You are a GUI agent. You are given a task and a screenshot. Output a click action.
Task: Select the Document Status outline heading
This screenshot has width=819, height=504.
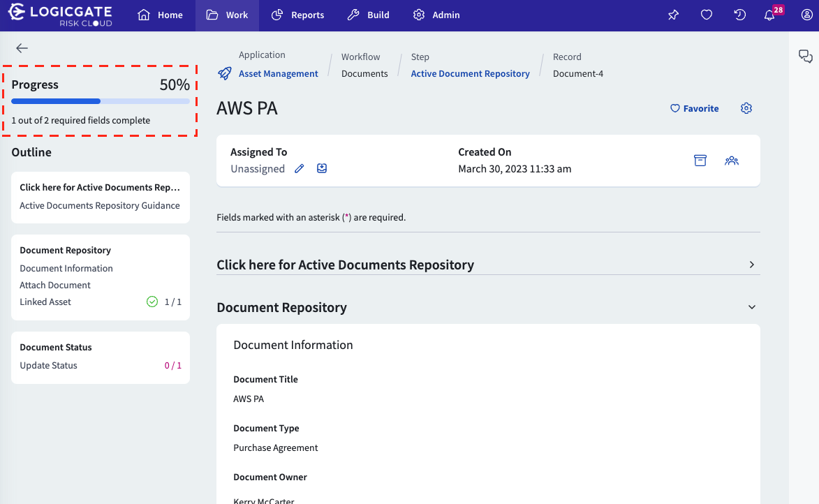[x=56, y=348]
